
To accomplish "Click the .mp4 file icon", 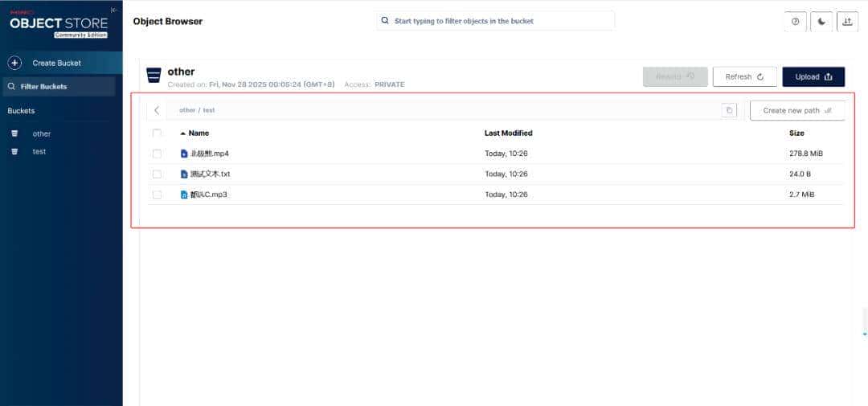I will (x=184, y=154).
